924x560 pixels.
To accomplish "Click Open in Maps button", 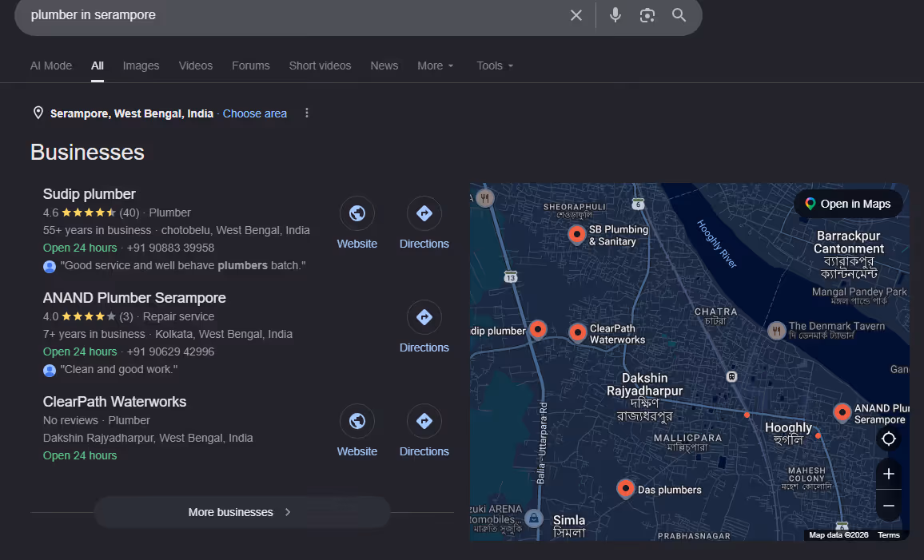I will point(848,204).
